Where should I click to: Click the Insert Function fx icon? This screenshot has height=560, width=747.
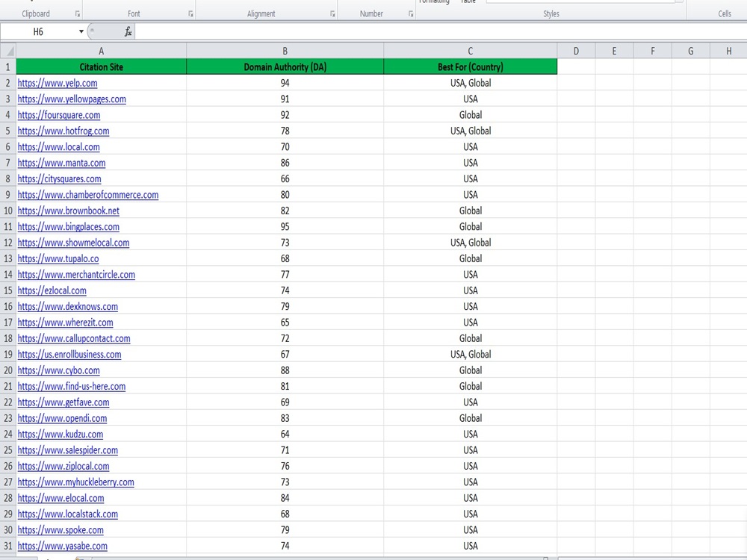coord(128,31)
